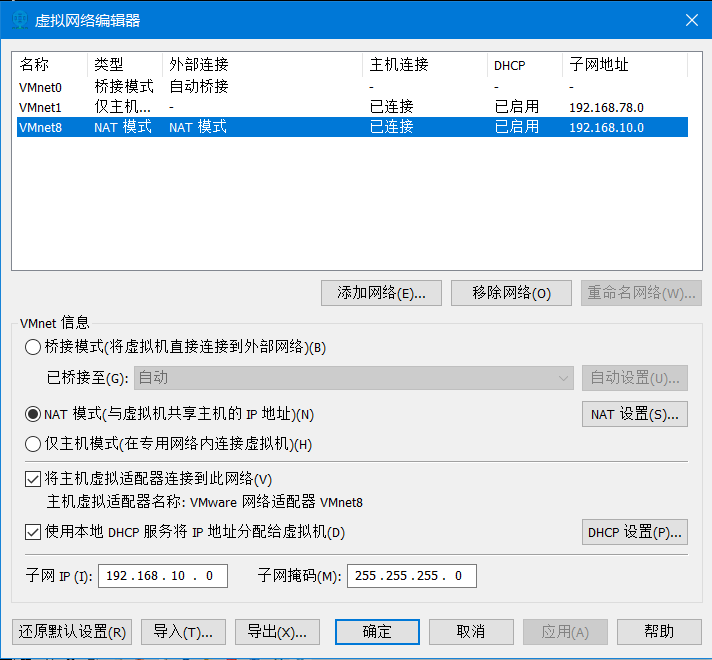This screenshot has width=712, height=660.
Task: Click 类型 column header
Action: tap(125, 65)
